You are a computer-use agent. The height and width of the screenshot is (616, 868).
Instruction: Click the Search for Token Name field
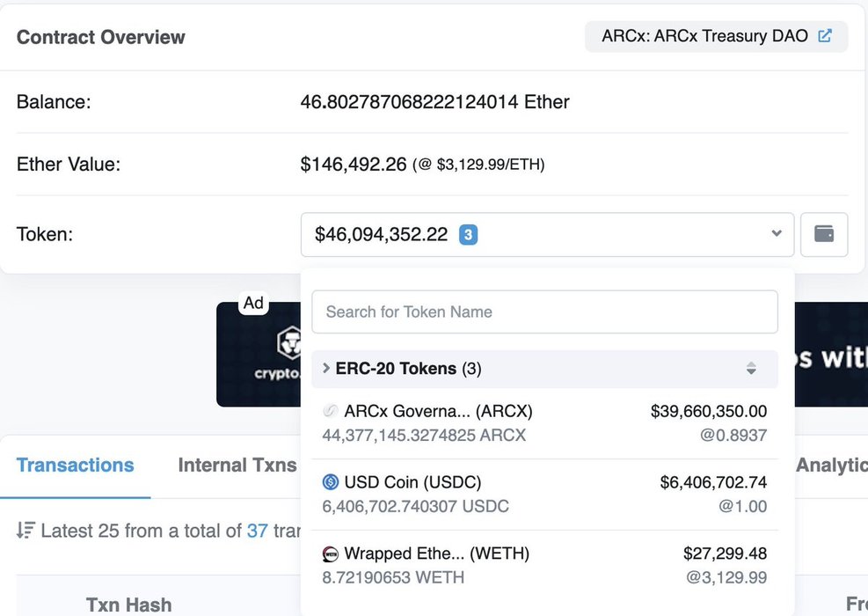pyautogui.click(x=545, y=312)
